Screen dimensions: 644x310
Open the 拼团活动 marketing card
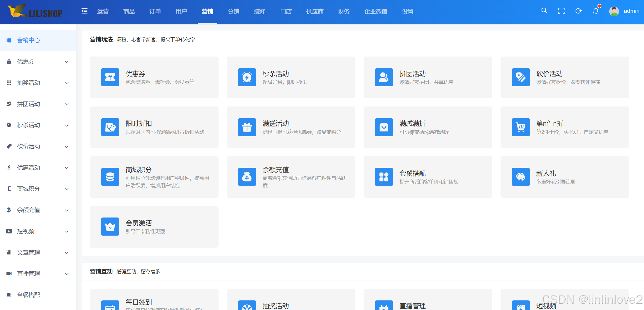tap(428, 77)
